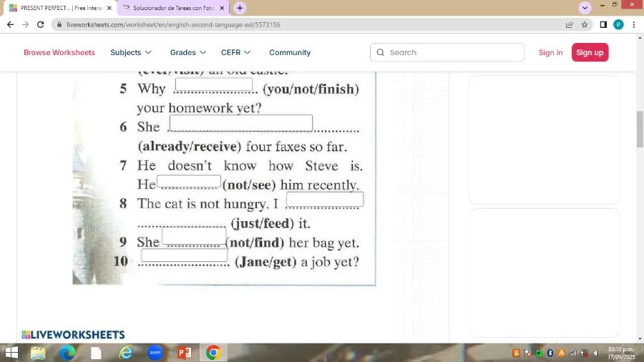Image resolution: width=644 pixels, height=362 pixels.
Task: Expand the CEFR menu
Action: pyautogui.click(x=235, y=52)
